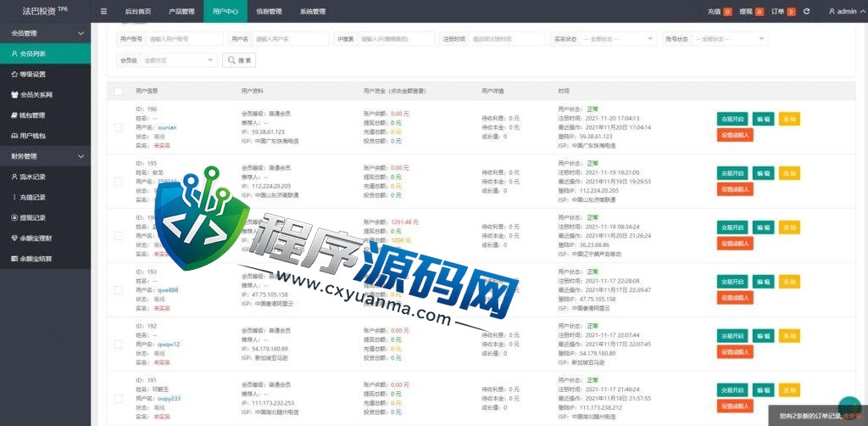
Task: Open 提现记录 in the sidebar
Action: (x=46, y=218)
